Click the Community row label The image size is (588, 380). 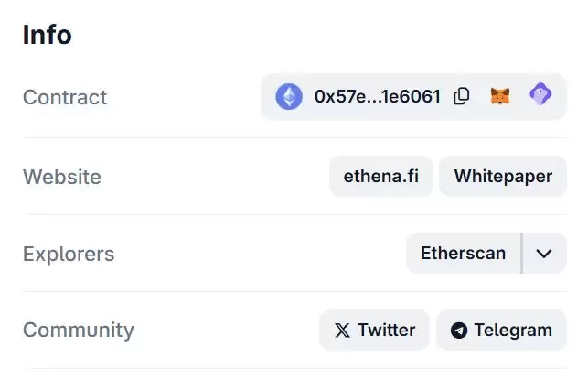click(79, 331)
